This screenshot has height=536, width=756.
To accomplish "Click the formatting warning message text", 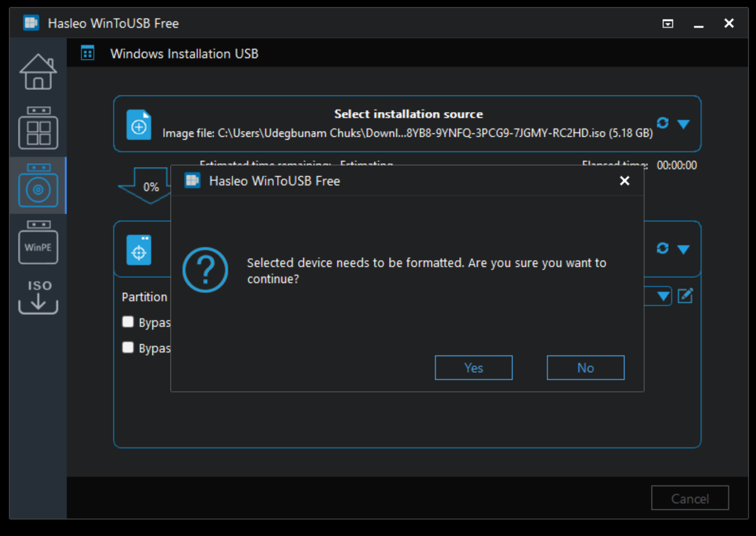I will click(x=426, y=271).
